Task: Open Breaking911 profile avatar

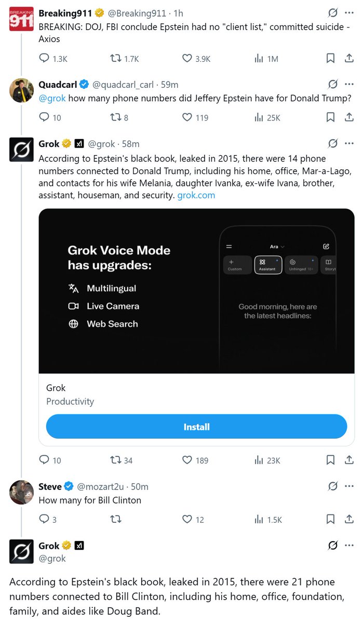Action: [x=22, y=19]
